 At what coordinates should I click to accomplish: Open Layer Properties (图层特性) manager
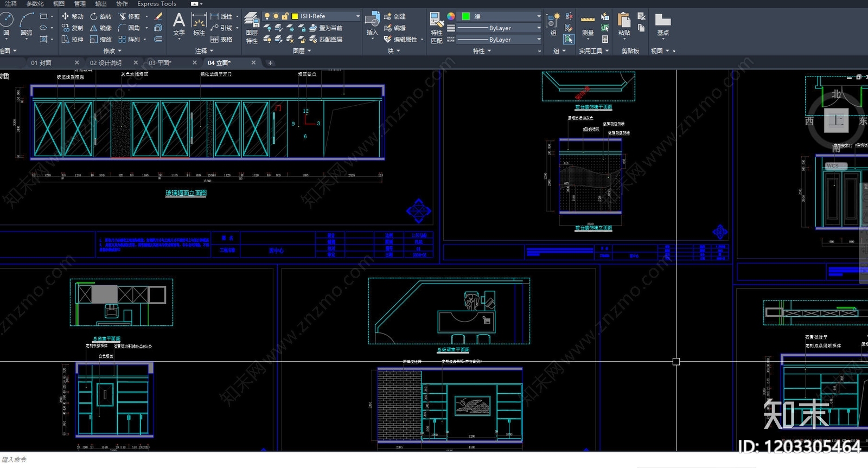252,27
